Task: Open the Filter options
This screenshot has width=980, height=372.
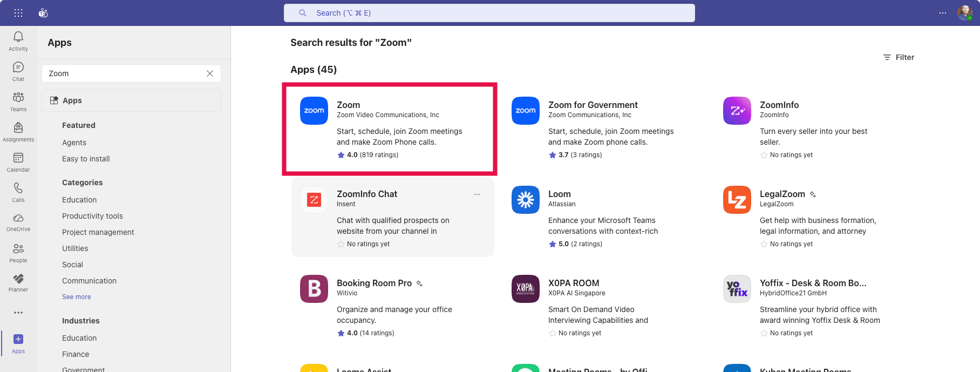Action: point(899,57)
